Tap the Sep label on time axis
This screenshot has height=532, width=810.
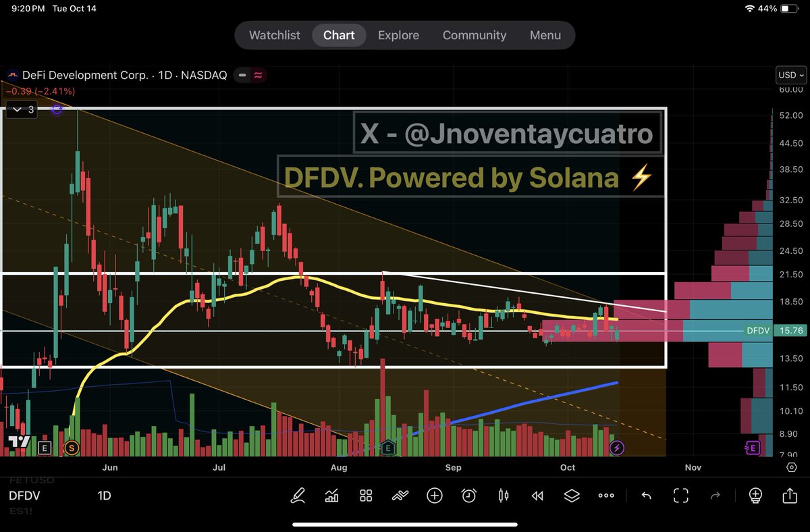click(454, 467)
